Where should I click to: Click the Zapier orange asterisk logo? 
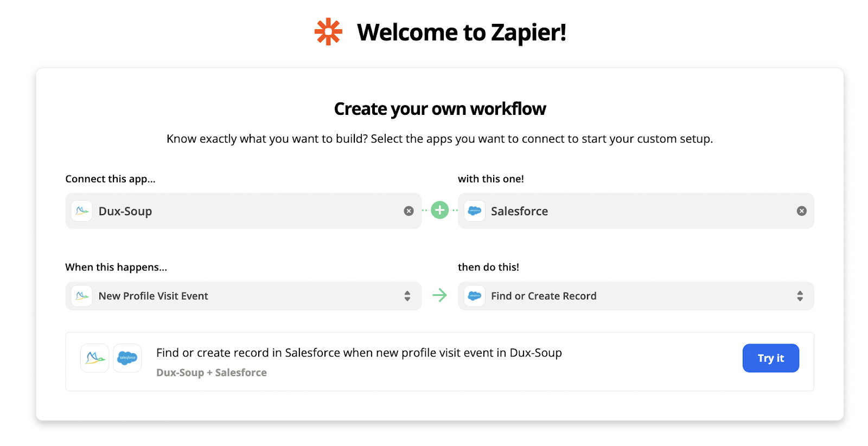tap(328, 32)
